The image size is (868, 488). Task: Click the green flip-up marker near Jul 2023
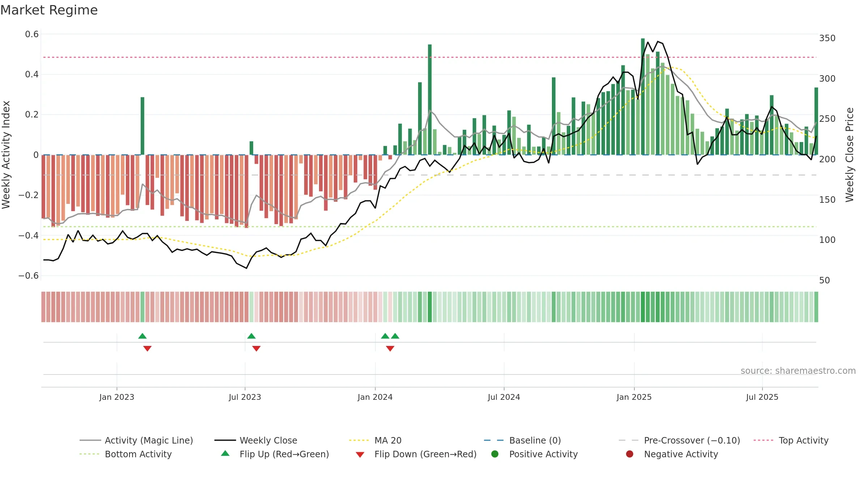click(251, 336)
